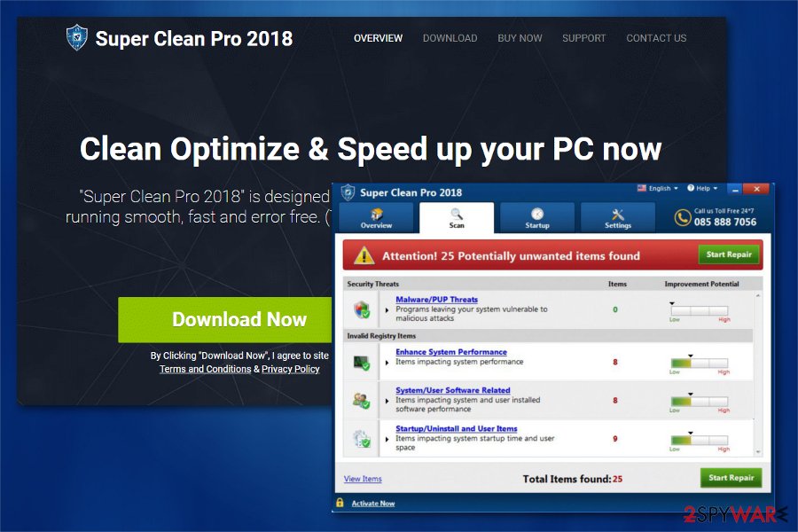Click the Malware/PUP Threats shield icon
Image resolution: width=798 pixels, height=532 pixels.
pos(362,309)
